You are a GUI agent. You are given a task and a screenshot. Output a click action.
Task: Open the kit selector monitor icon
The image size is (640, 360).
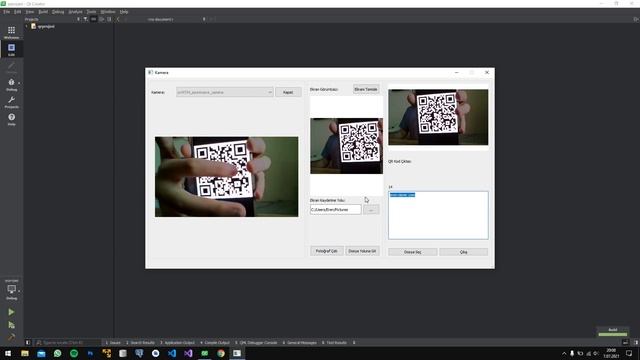[x=11, y=289]
